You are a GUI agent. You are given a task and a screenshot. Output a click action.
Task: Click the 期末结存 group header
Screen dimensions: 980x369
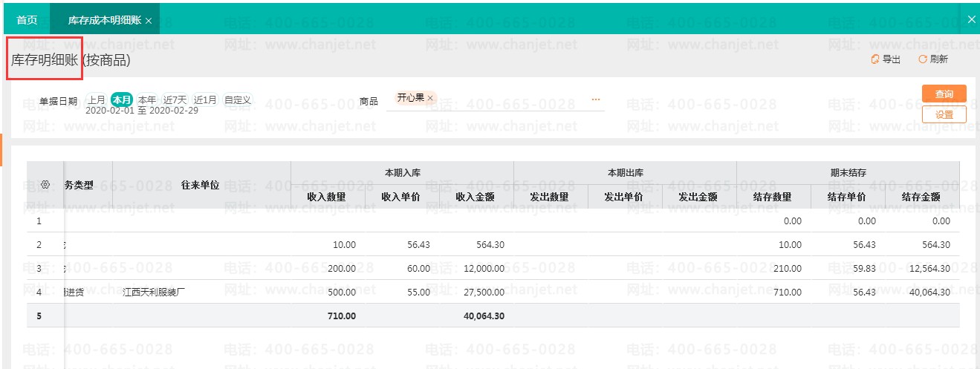[848, 173]
